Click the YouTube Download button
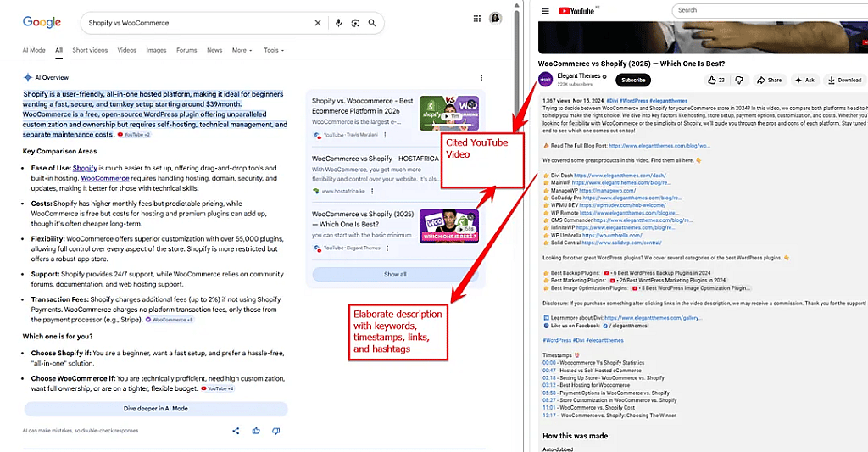This screenshot has height=452, width=868. point(845,81)
